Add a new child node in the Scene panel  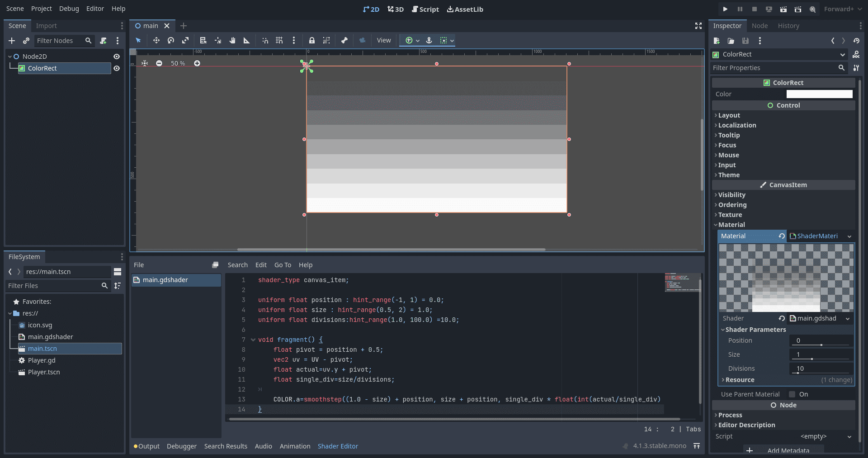12,41
